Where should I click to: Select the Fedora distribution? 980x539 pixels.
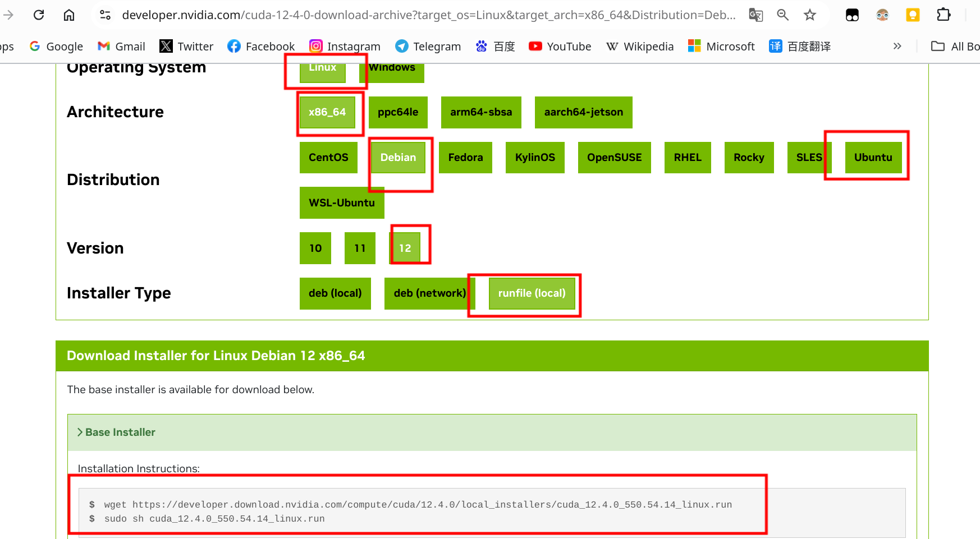coord(466,158)
